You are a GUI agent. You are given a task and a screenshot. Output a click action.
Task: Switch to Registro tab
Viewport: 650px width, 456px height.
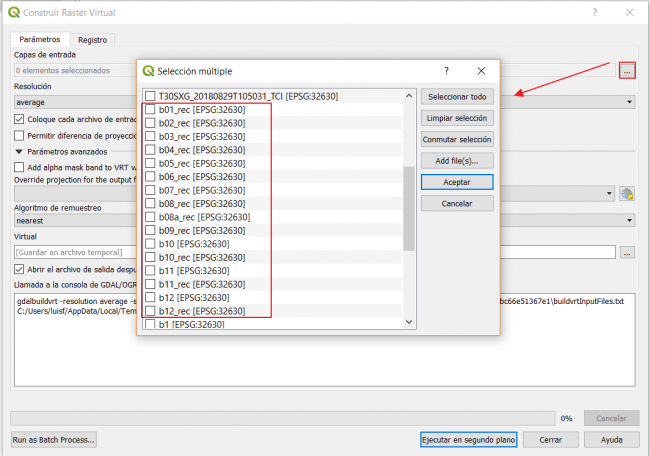click(92, 40)
